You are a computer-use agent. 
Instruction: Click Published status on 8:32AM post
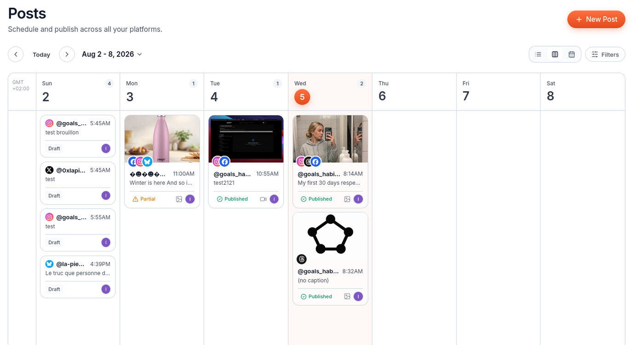[x=316, y=297]
